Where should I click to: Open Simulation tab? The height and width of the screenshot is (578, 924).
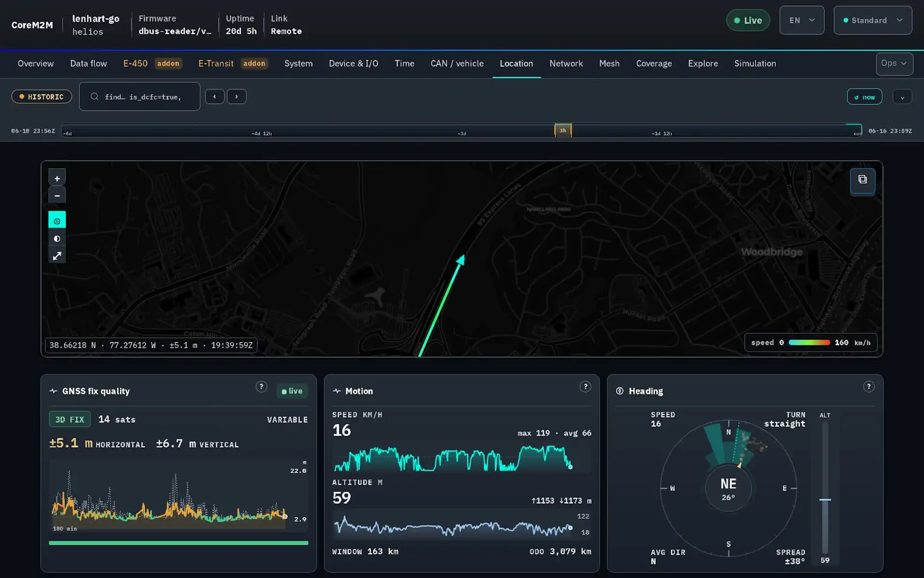[755, 64]
